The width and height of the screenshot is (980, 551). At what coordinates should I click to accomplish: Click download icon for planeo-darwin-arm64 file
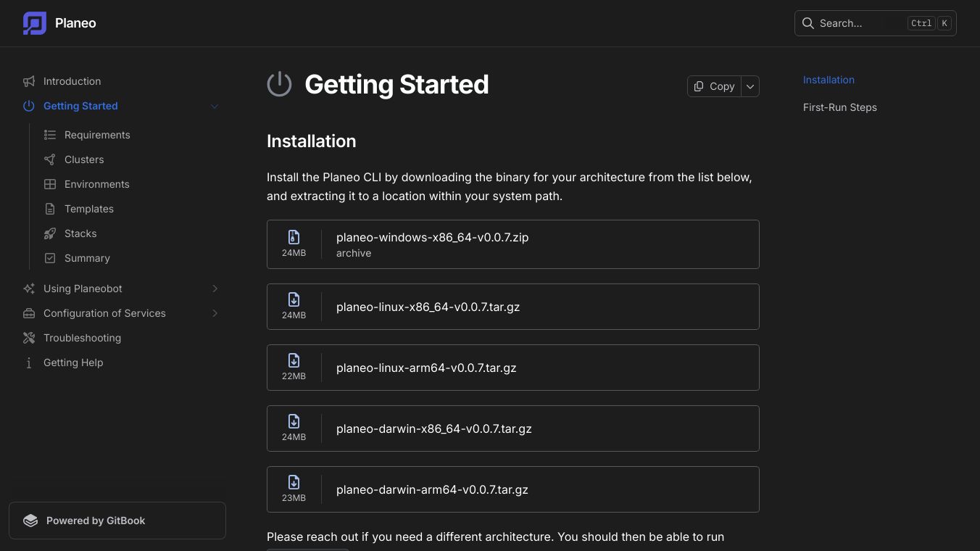click(294, 482)
